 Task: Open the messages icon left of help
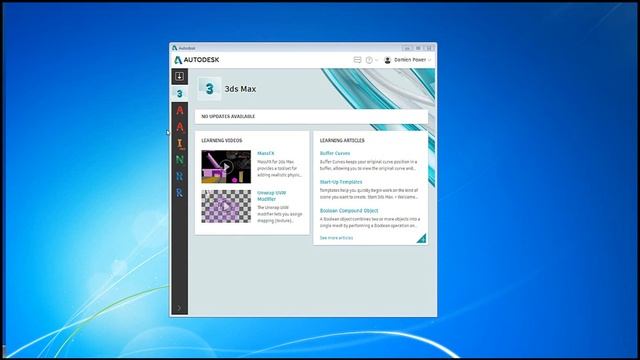coord(357,60)
